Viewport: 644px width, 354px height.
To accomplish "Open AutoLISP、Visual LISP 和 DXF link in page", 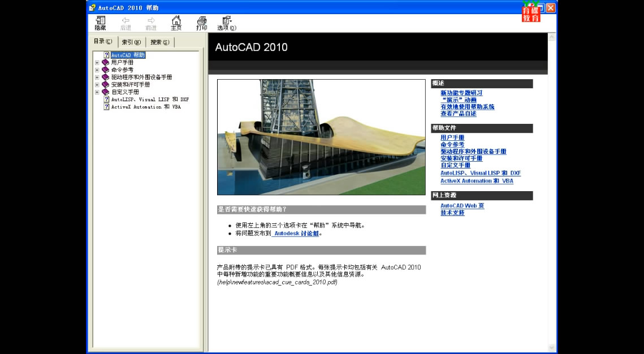I will click(481, 173).
